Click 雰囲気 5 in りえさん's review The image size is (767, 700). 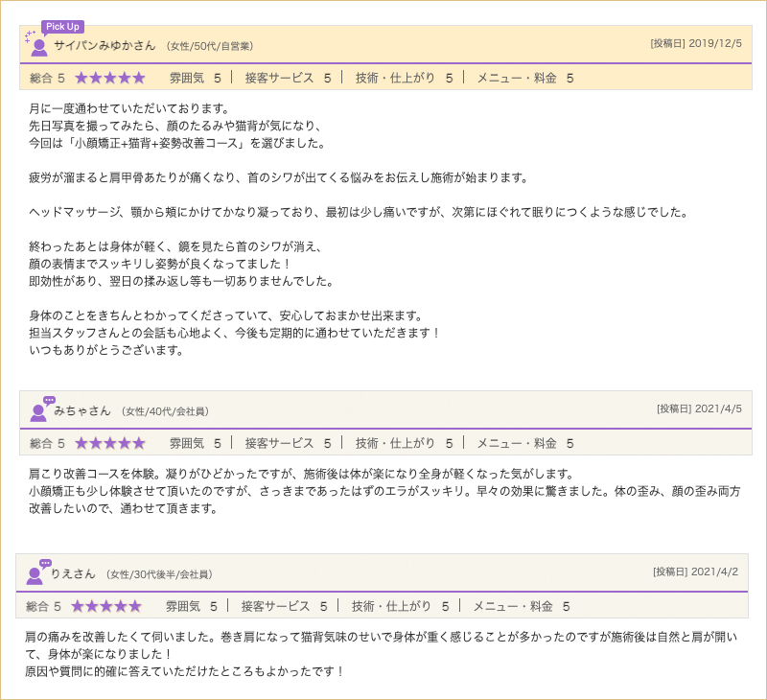coord(191,607)
